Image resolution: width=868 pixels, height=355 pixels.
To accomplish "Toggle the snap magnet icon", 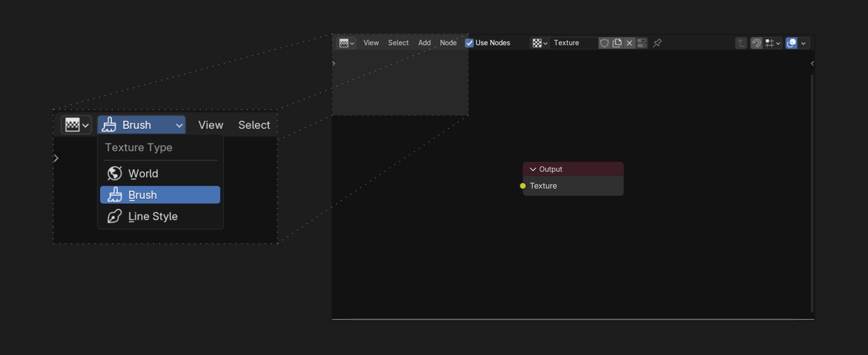I will pyautogui.click(x=756, y=43).
